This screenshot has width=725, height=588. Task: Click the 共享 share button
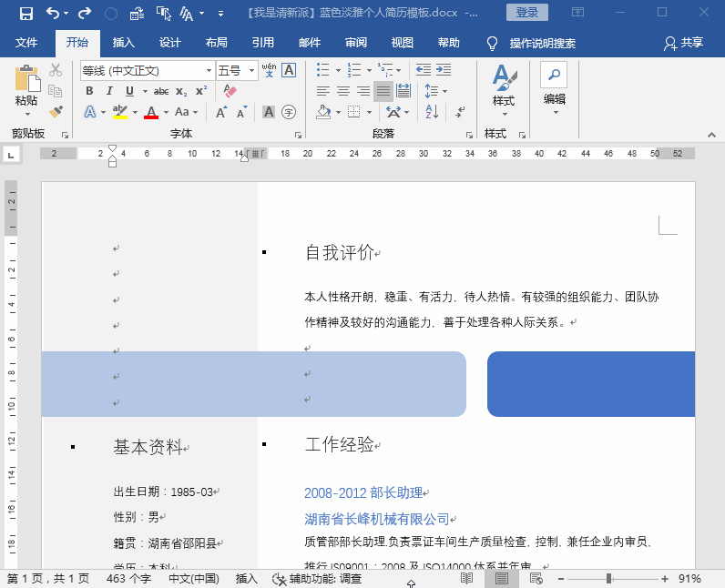(684, 43)
